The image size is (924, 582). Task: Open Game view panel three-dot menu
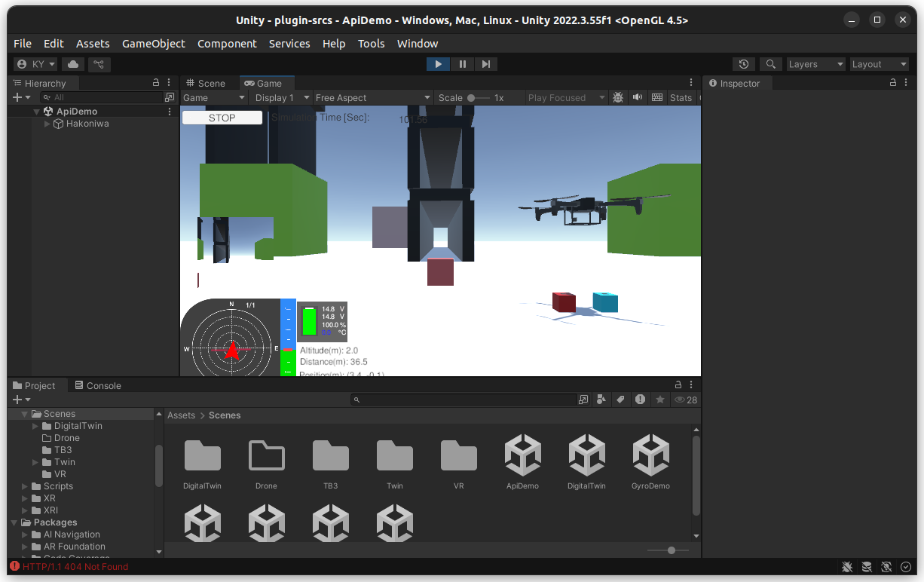pyautogui.click(x=692, y=83)
